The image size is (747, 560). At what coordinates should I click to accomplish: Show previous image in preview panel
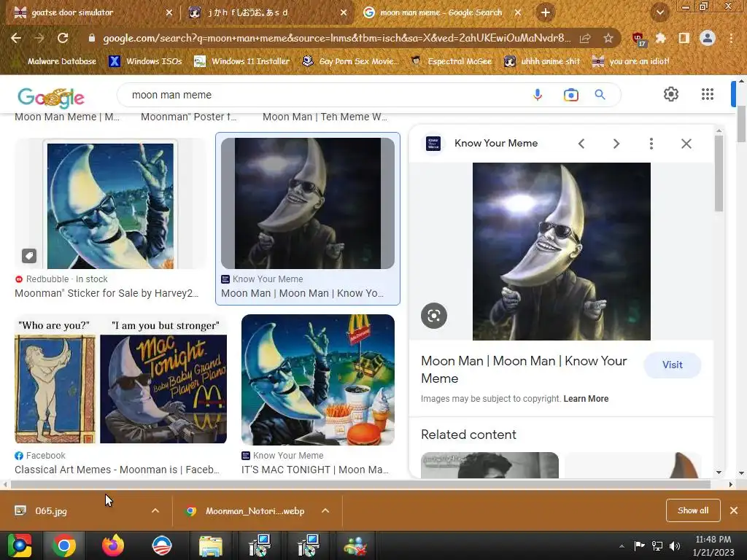581,144
